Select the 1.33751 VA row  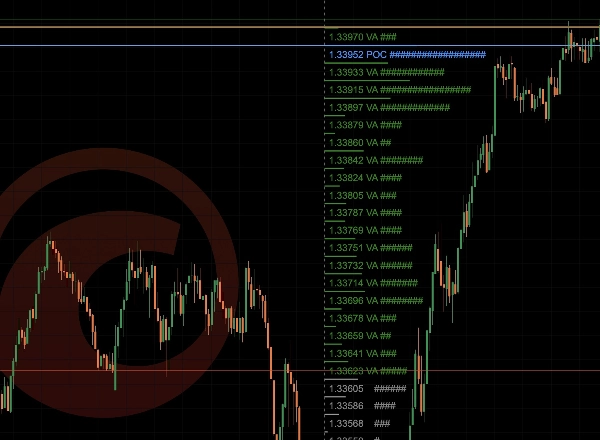370,248
